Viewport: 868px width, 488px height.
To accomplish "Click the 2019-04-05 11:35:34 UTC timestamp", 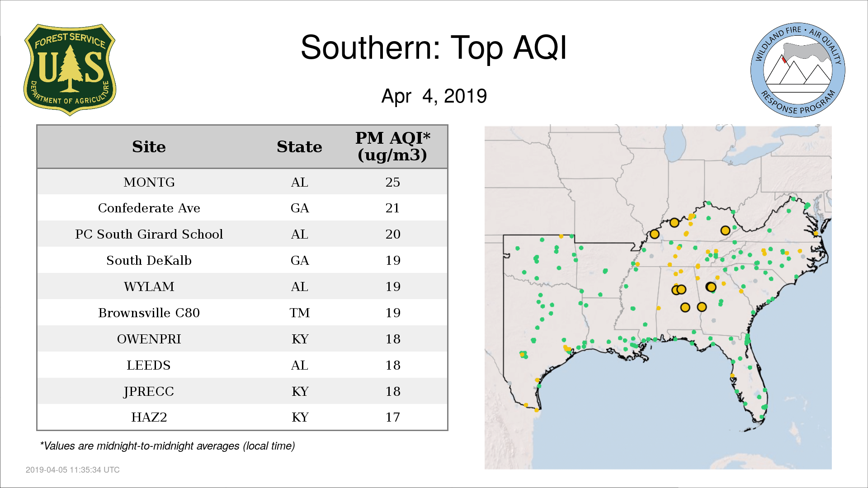I will (x=72, y=470).
